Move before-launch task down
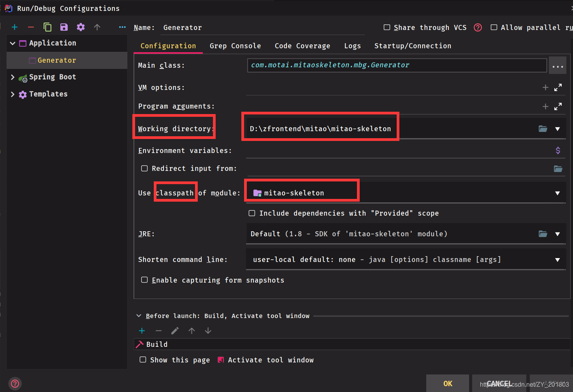 click(208, 331)
